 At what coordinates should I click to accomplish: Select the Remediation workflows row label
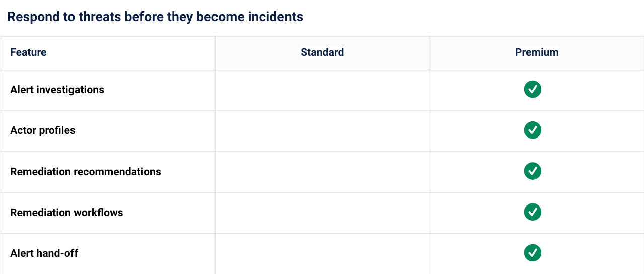click(66, 213)
